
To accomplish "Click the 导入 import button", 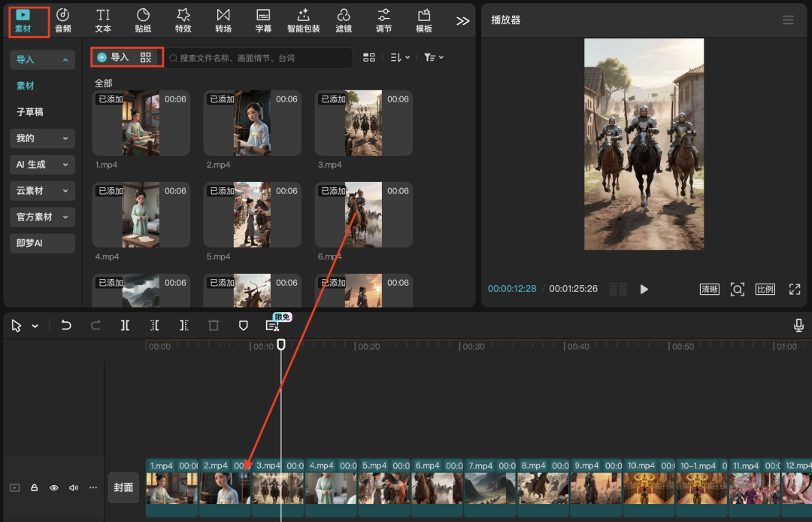I will click(x=114, y=57).
